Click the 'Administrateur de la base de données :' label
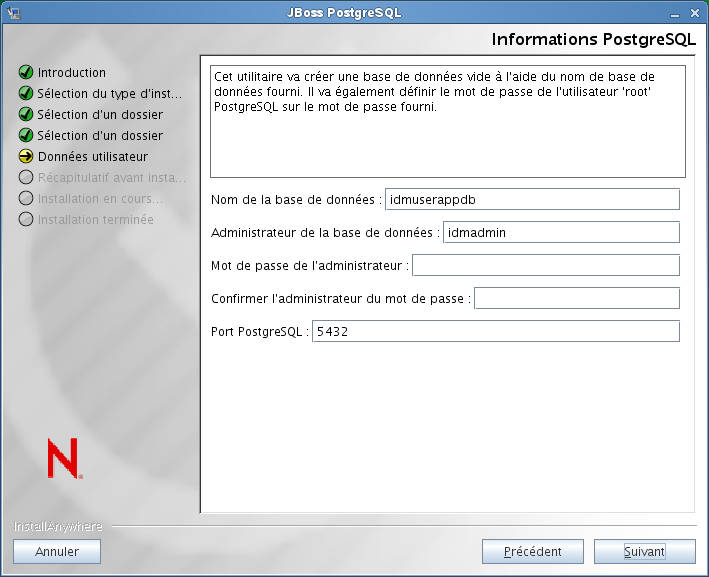This screenshot has height=577, width=709. (326, 233)
